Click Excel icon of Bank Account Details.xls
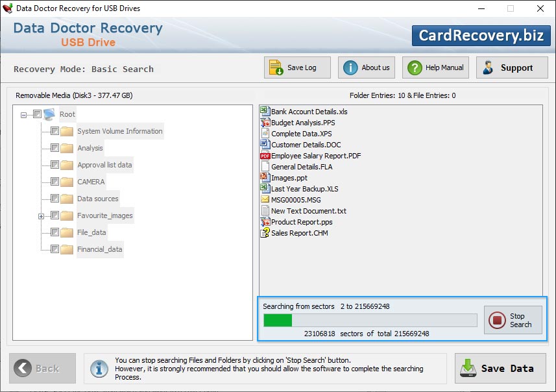Image resolution: width=556 pixels, height=392 pixels. tap(265, 112)
